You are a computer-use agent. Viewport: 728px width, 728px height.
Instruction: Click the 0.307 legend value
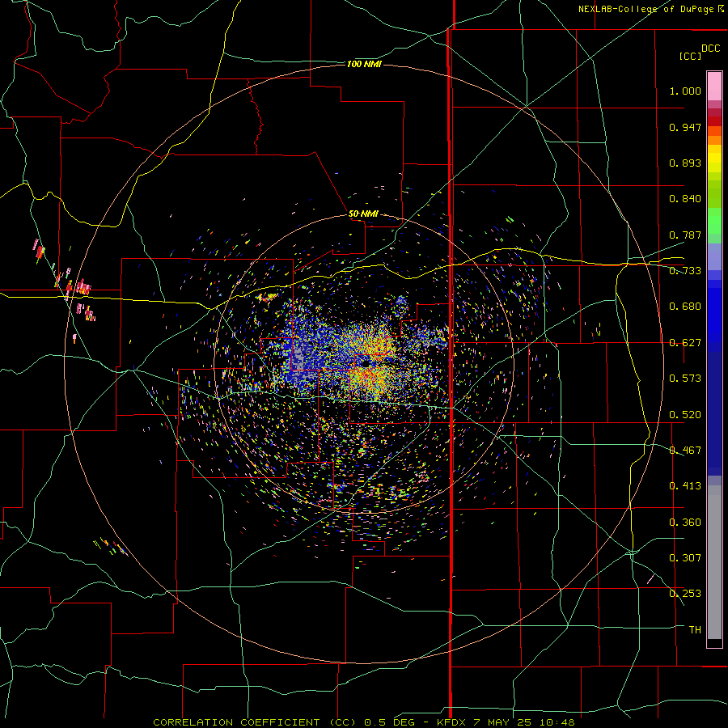pyautogui.click(x=685, y=558)
